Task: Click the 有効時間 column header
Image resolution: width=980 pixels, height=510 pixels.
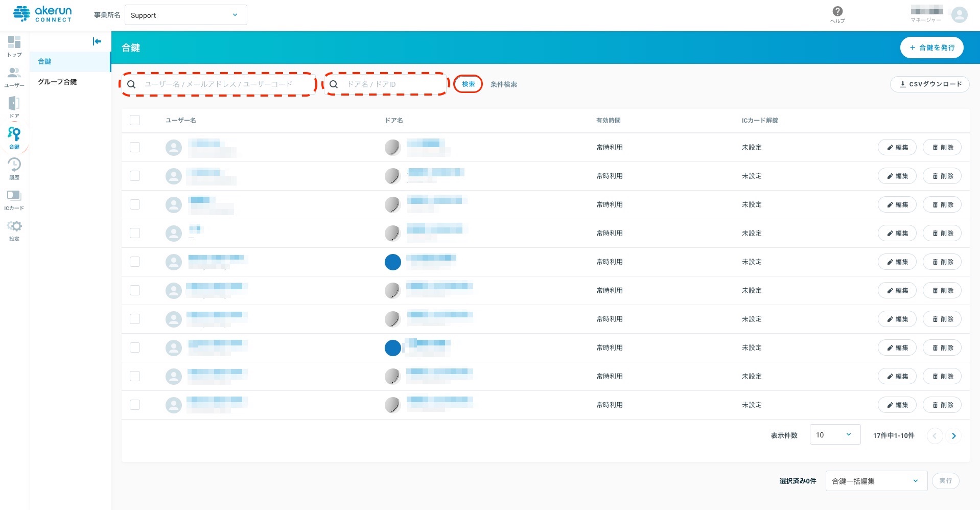Action: (609, 121)
